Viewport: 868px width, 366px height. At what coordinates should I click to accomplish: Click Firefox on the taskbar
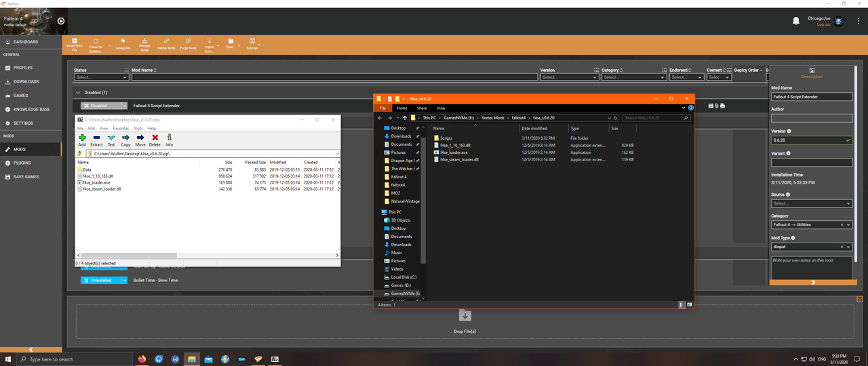[142, 359]
